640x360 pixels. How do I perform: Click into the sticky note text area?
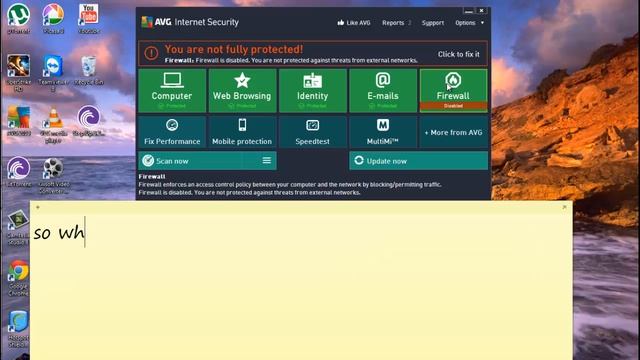click(301, 286)
